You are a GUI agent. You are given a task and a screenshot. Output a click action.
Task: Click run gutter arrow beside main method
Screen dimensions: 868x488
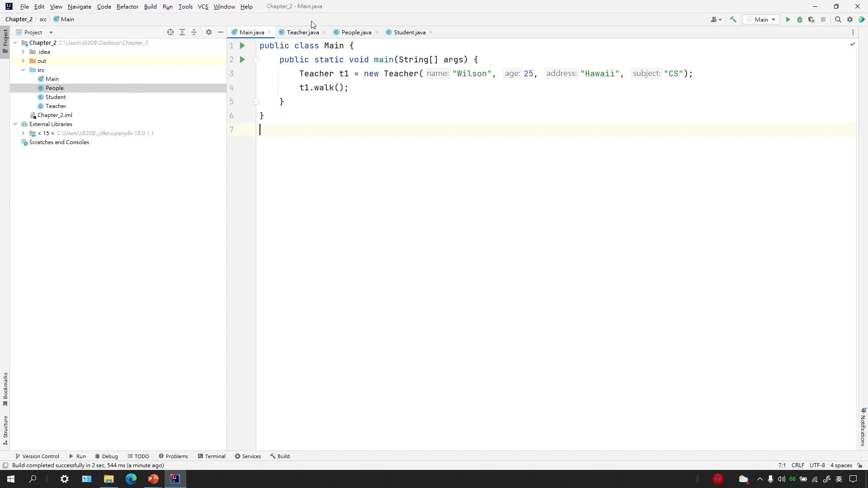(x=242, y=60)
